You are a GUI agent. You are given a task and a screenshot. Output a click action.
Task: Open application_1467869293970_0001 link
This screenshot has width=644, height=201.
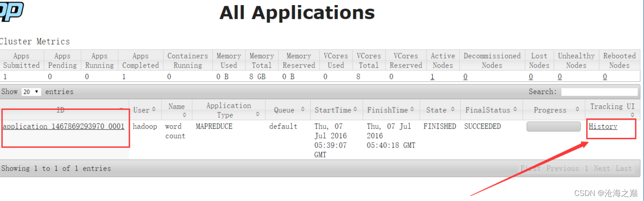[x=63, y=126]
